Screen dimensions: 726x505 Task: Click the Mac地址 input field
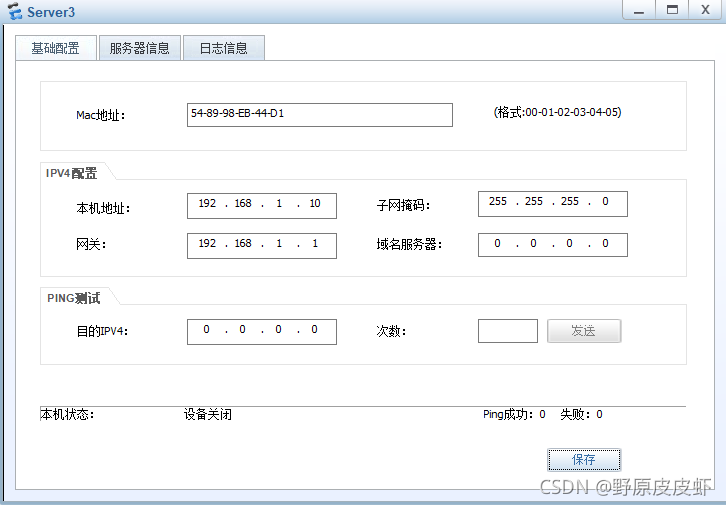pos(319,115)
